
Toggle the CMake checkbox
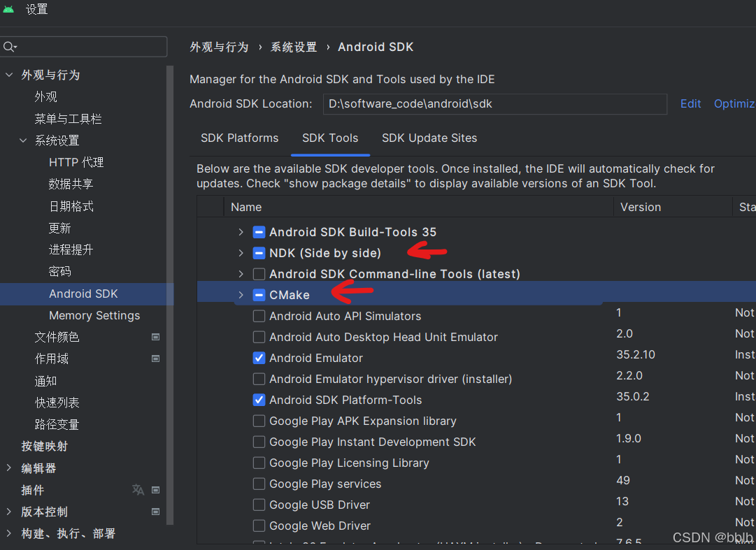point(259,295)
